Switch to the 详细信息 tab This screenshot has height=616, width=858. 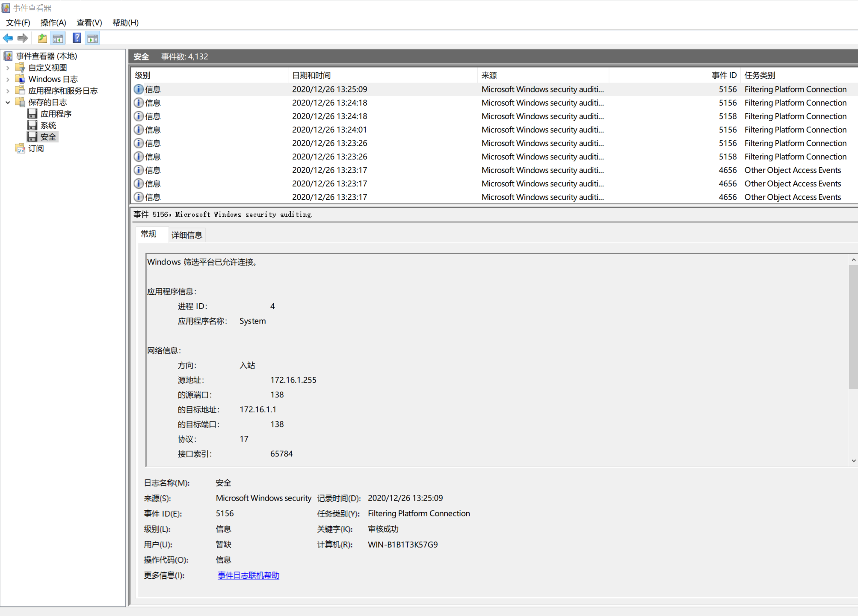click(186, 235)
